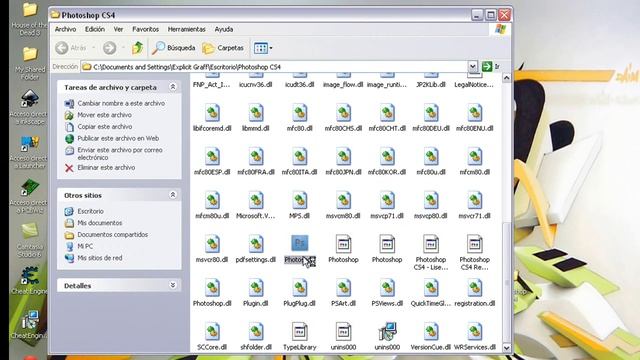The image size is (640, 360).
Task: Select the mfc80CHS.dll file icon
Action: [343, 113]
